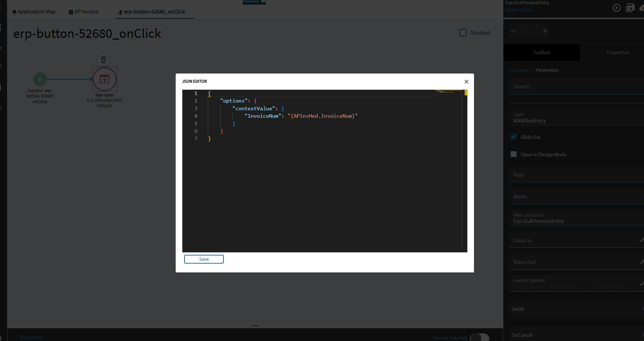The height and width of the screenshot is (341, 644).
Task: Click the Search field in Parameters
Action: 577,87
